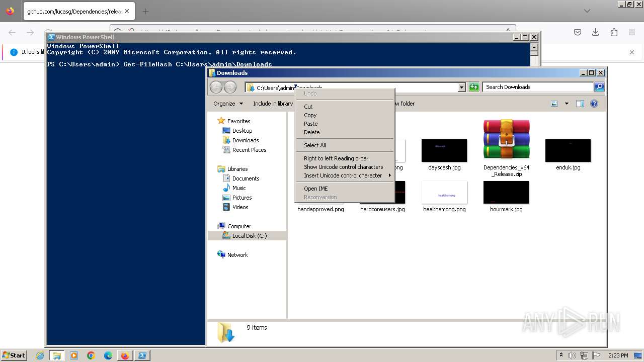The height and width of the screenshot is (362, 644).
Task: Show hidden system tray icons
Action: pyautogui.click(x=561, y=355)
